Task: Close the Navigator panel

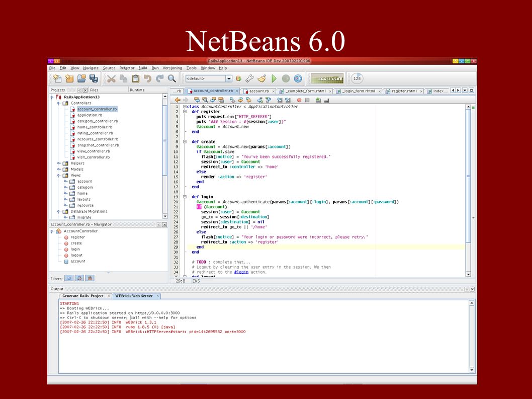Action: point(164,224)
